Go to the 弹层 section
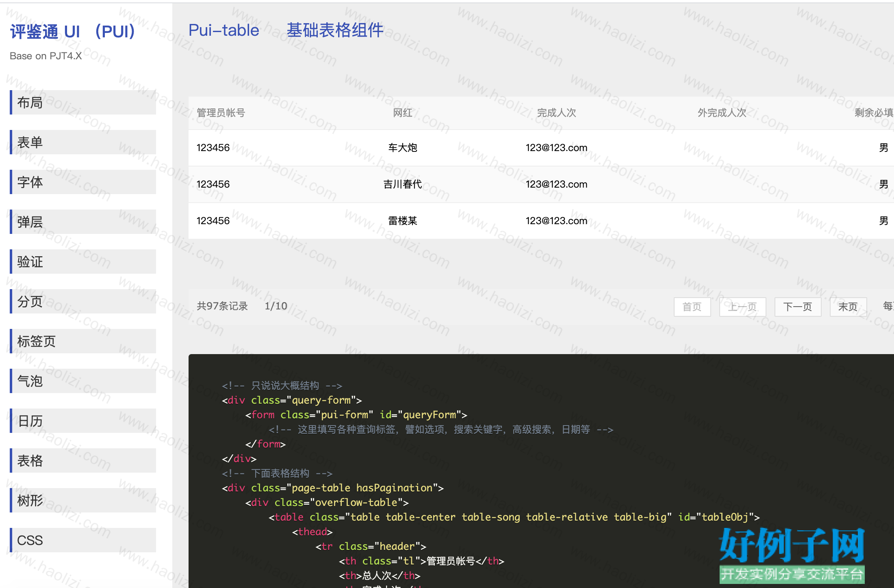Image resolution: width=894 pixels, height=588 pixels. [x=83, y=222]
